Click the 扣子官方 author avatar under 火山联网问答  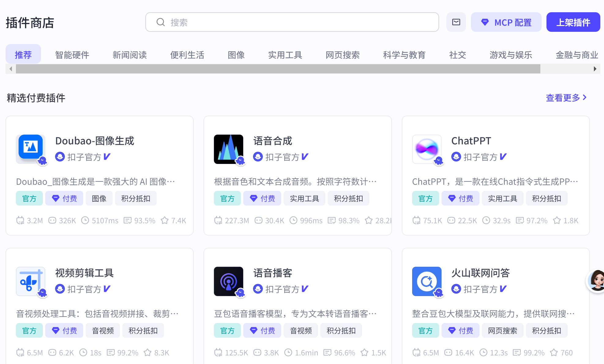click(456, 289)
